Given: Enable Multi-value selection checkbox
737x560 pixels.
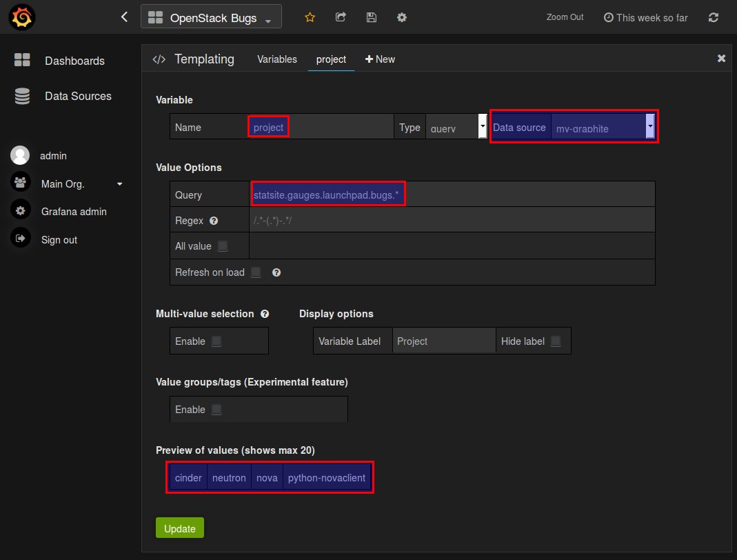Looking at the screenshot, I should tap(216, 341).
